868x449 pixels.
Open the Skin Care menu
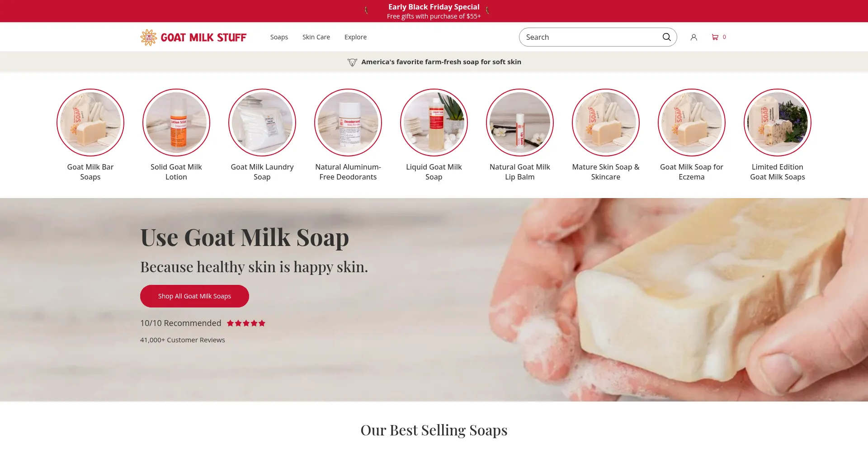coord(316,37)
